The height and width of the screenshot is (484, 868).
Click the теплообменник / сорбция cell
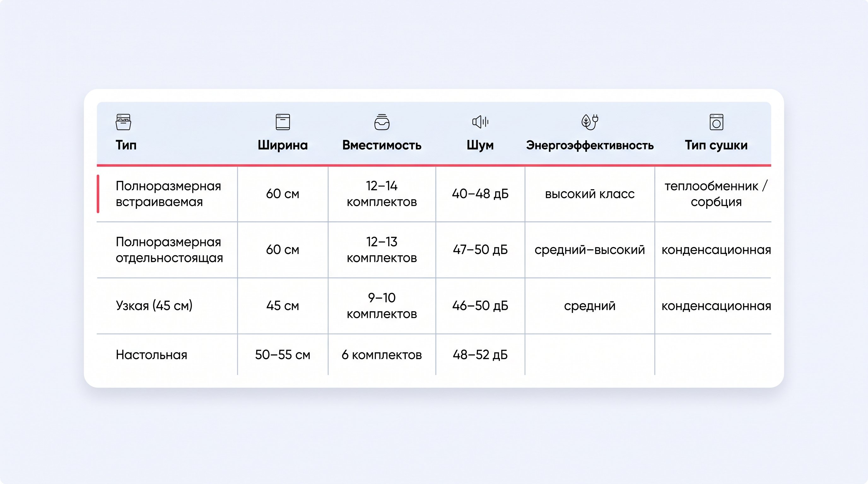click(716, 194)
